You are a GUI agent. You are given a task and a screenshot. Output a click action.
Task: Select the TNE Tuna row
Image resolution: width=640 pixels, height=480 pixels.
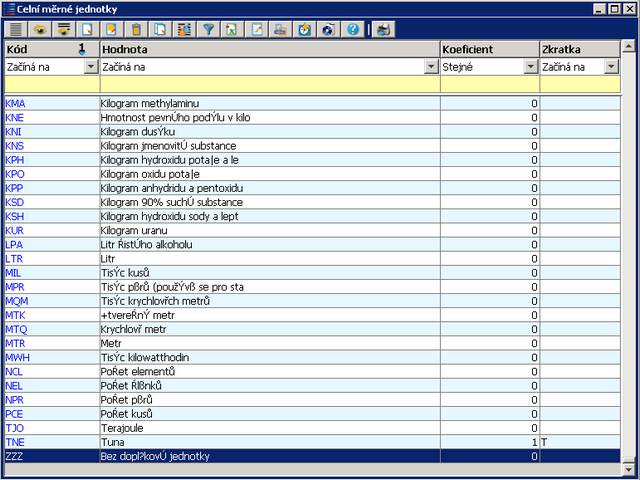[x=270, y=441]
